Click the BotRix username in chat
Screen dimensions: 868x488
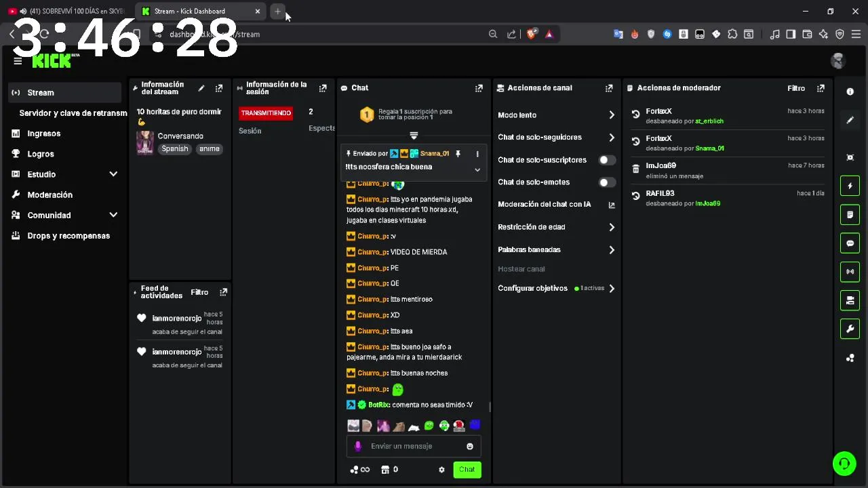(x=378, y=405)
